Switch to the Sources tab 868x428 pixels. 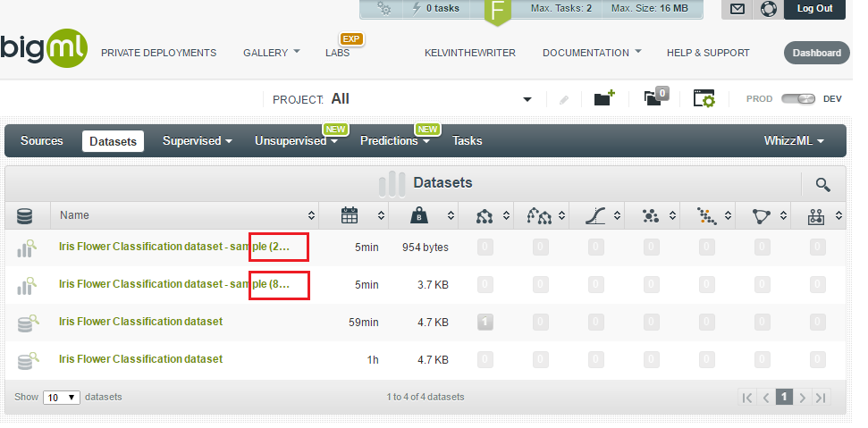coord(41,141)
